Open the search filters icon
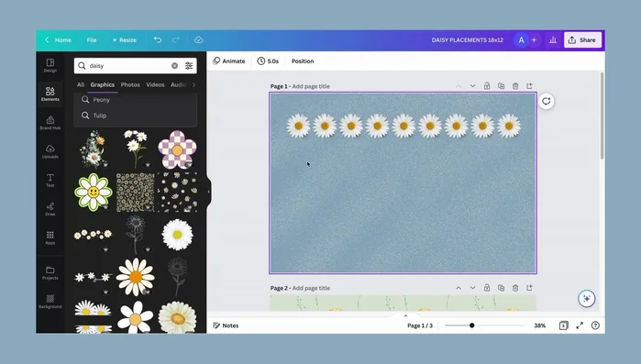Screen dimensions: 641x364 (x=189, y=65)
